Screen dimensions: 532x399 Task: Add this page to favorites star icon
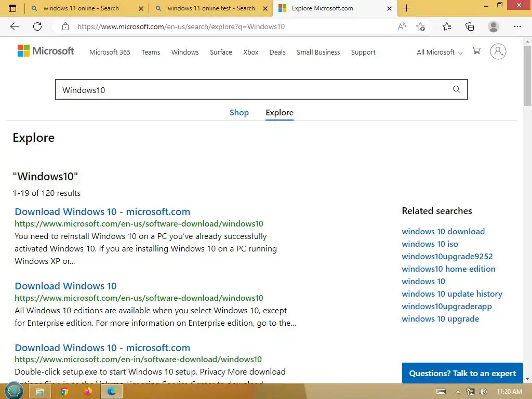(421, 26)
